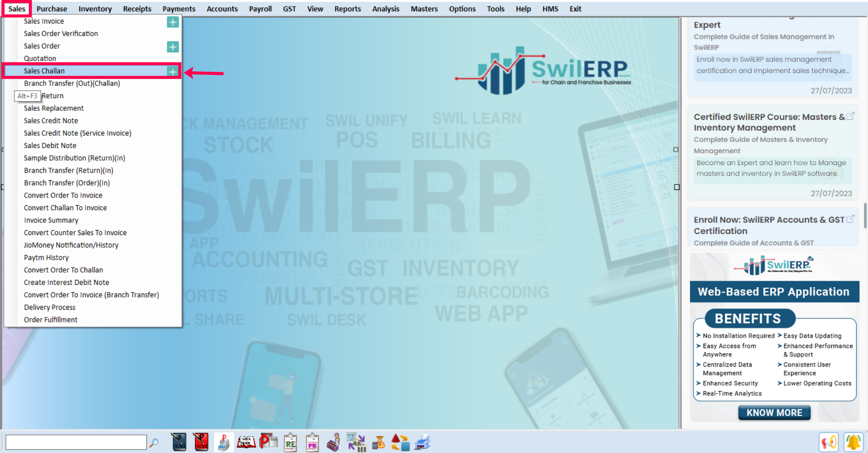The height and width of the screenshot is (453, 868).
Task: Choose Convert Challan To Invoice
Action: (x=93, y=208)
